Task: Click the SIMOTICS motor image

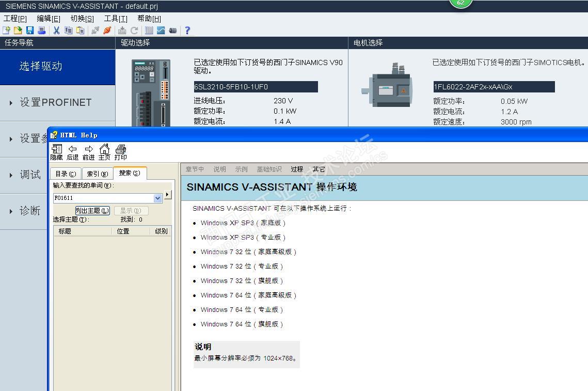Action: tap(387, 86)
